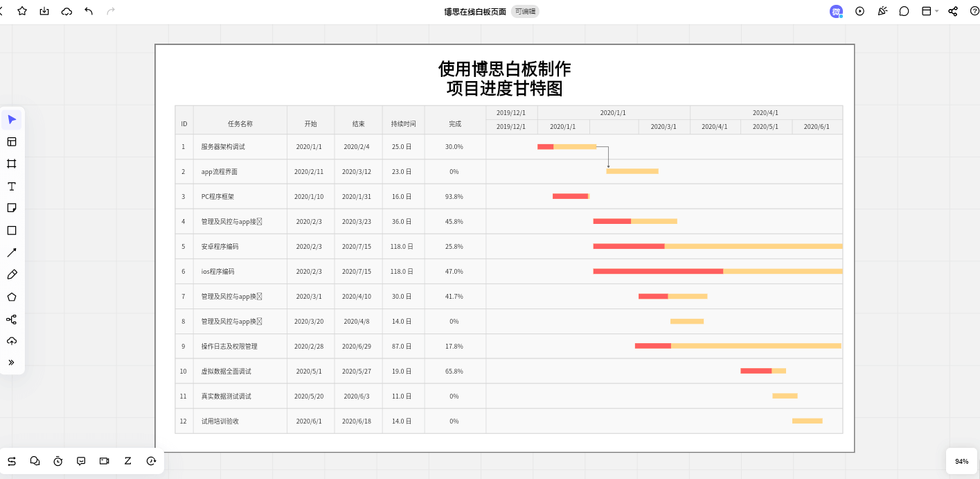Click the frame tool icon

click(x=12, y=164)
